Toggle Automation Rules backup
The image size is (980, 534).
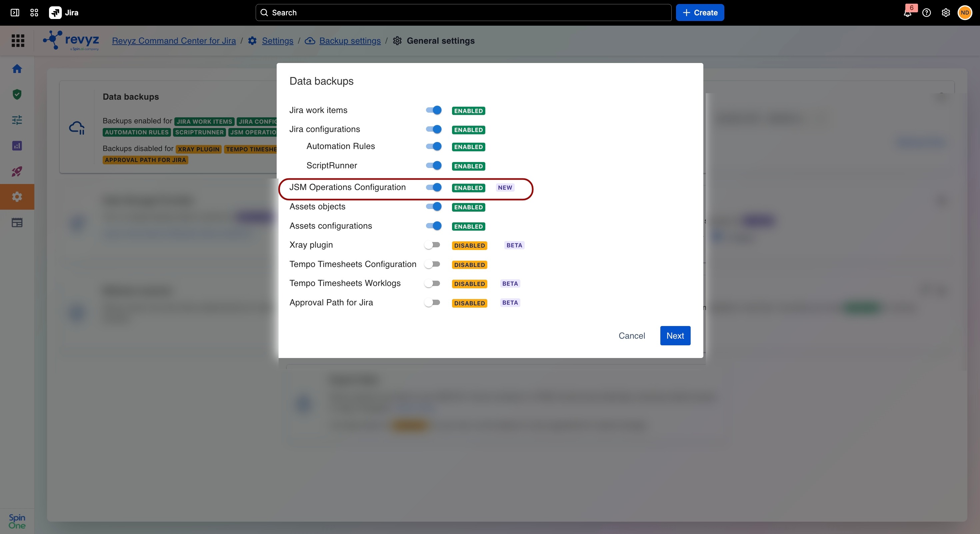pos(434,146)
